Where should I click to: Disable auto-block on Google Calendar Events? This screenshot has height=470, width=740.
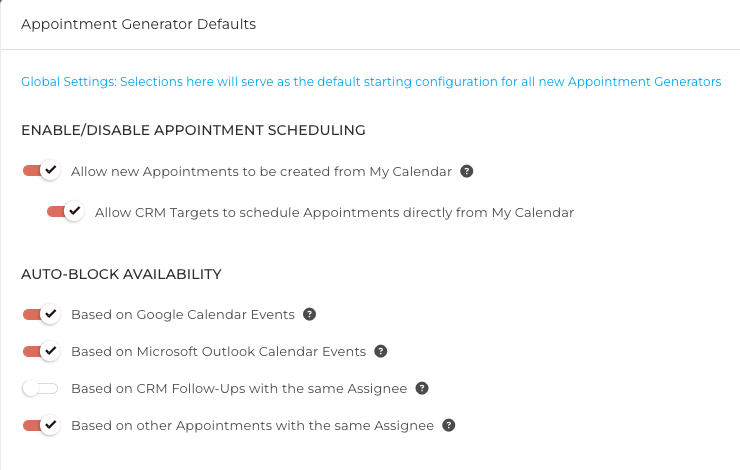tap(41, 314)
